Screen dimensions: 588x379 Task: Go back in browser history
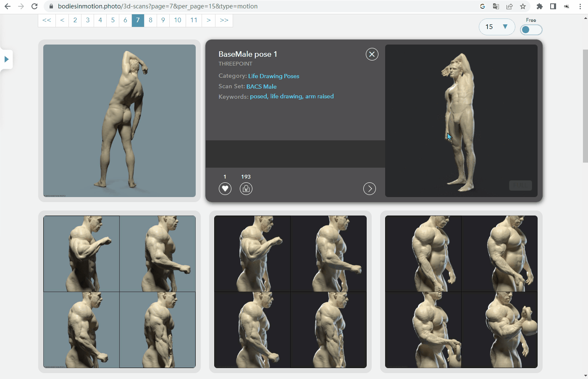pyautogui.click(x=7, y=6)
